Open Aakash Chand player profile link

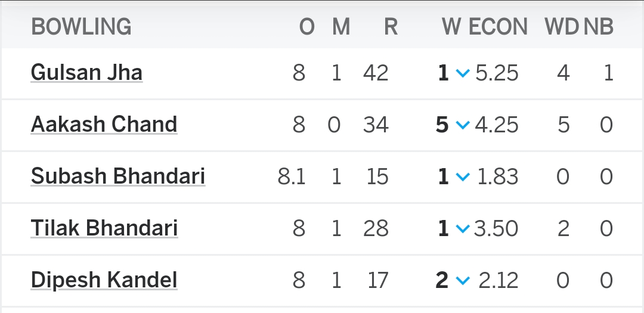[104, 125]
